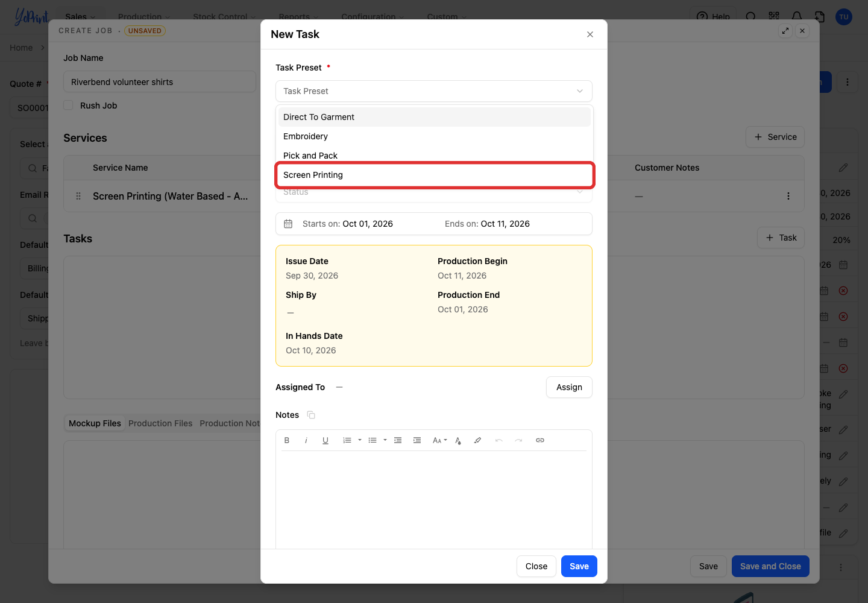Image resolution: width=868 pixels, height=603 pixels.
Task: Select Embroidery preset option
Action: [434, 136]
